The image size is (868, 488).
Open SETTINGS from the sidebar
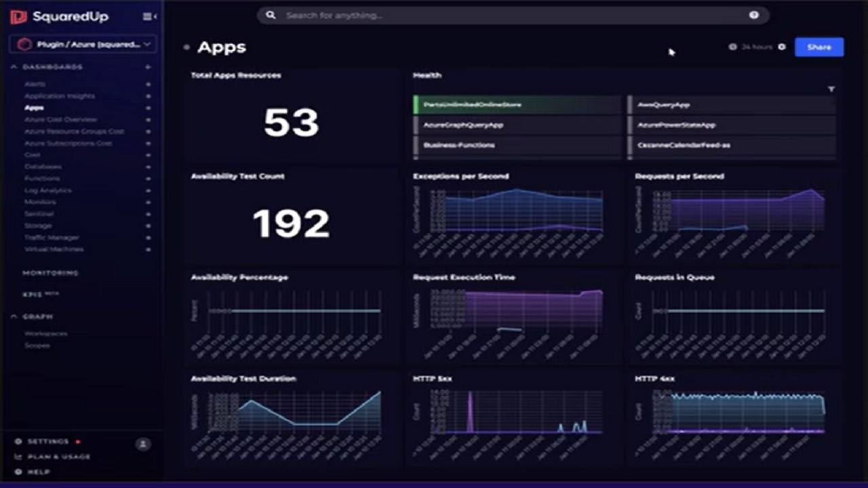click(x=47, y=441)
